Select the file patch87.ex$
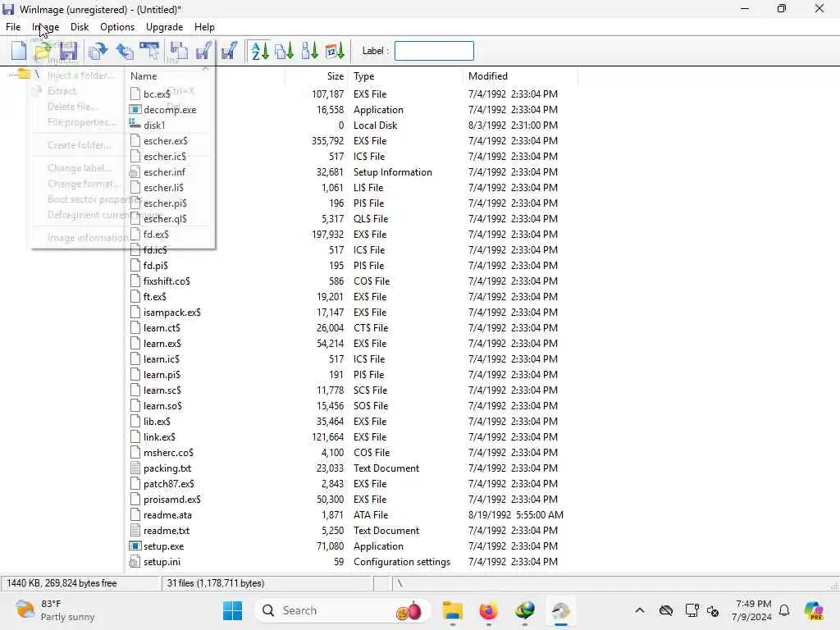Screen dimensions: 840x630 (169, 483)
